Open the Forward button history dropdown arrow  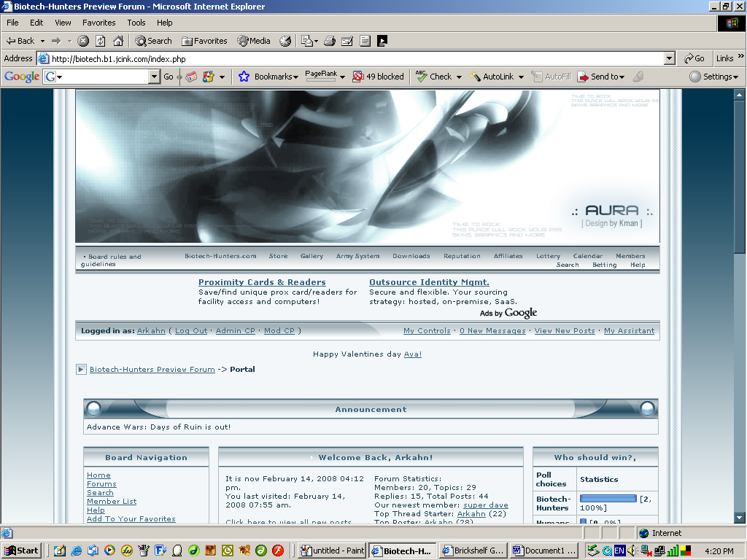69,41
